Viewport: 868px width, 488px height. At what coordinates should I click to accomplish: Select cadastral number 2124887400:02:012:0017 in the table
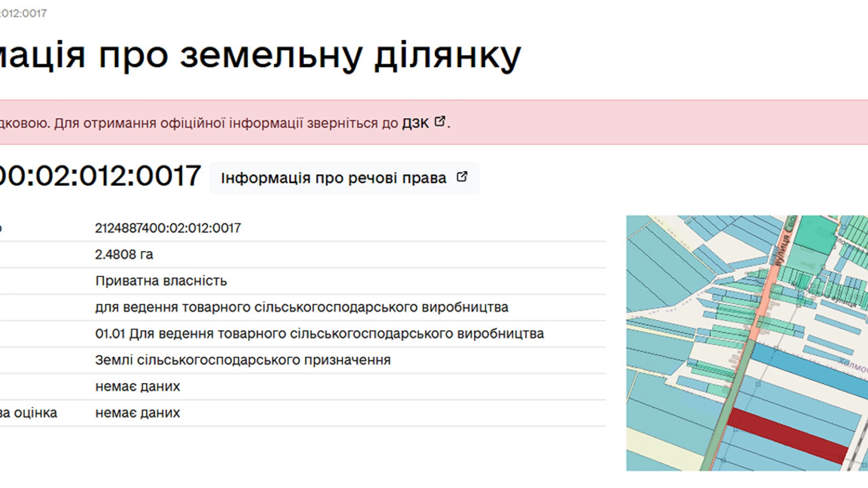click(x=168, y=228)
